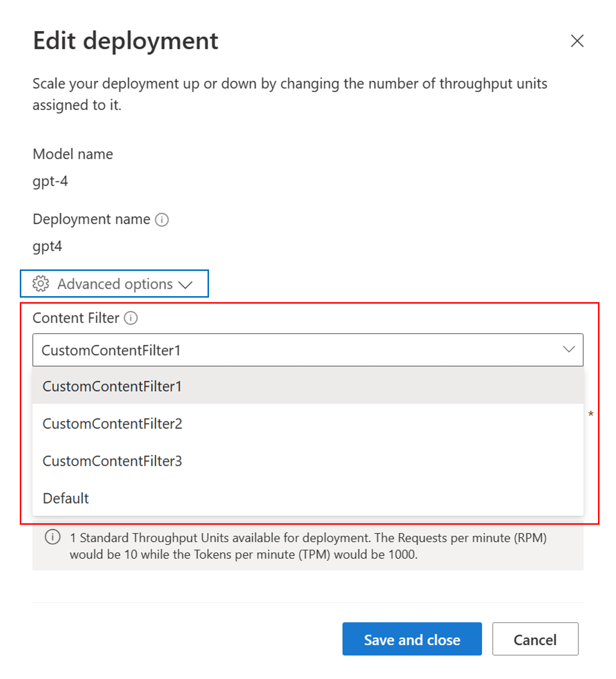Cancel the deployment edit

pyautogui.click(x=535, y=639)
